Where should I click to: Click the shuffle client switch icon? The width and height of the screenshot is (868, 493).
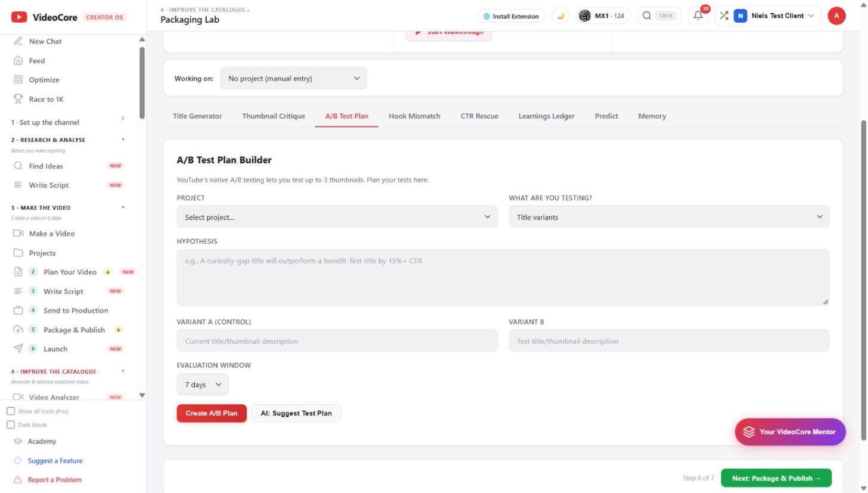pos(724,16)
